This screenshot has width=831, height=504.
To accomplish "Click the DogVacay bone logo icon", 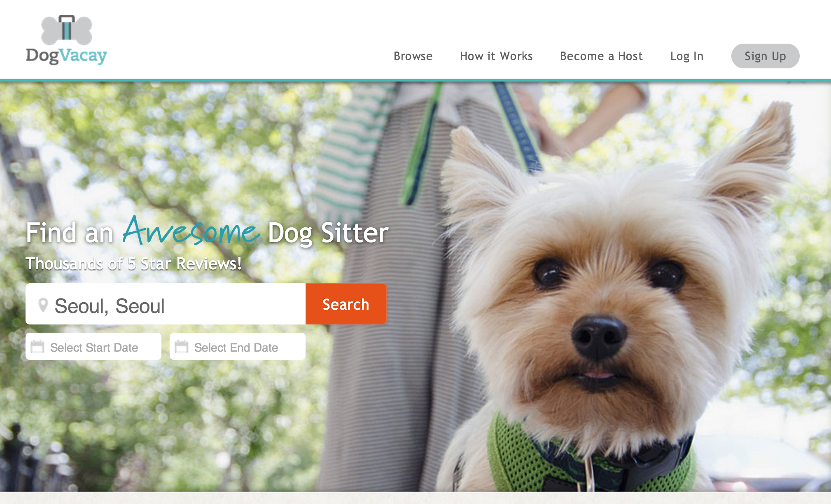I will coord(67,30).
